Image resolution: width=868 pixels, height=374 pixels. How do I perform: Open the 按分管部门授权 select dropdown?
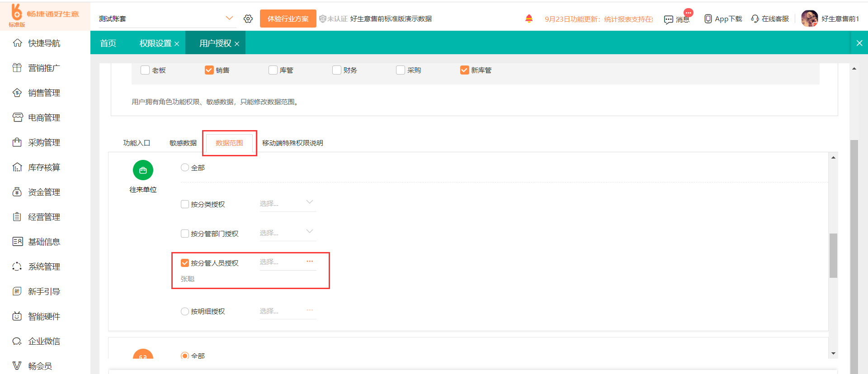(288, 233)
